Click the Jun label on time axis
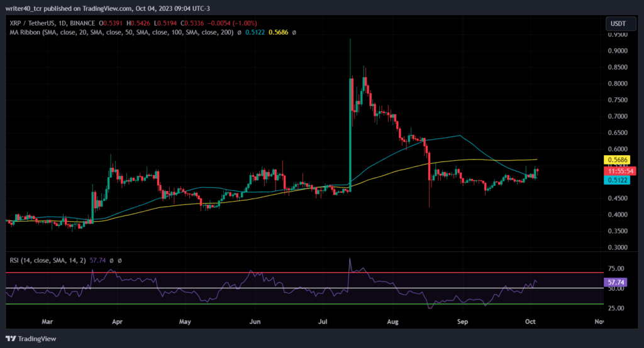The image size is (644, 348). pyautogui.click(x=255, y=322)
